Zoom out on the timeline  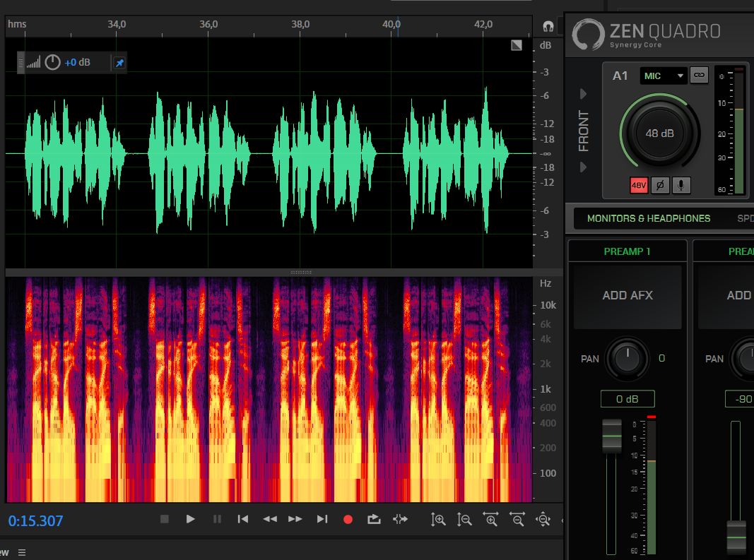pyautogui.click(x=517, y=520)
